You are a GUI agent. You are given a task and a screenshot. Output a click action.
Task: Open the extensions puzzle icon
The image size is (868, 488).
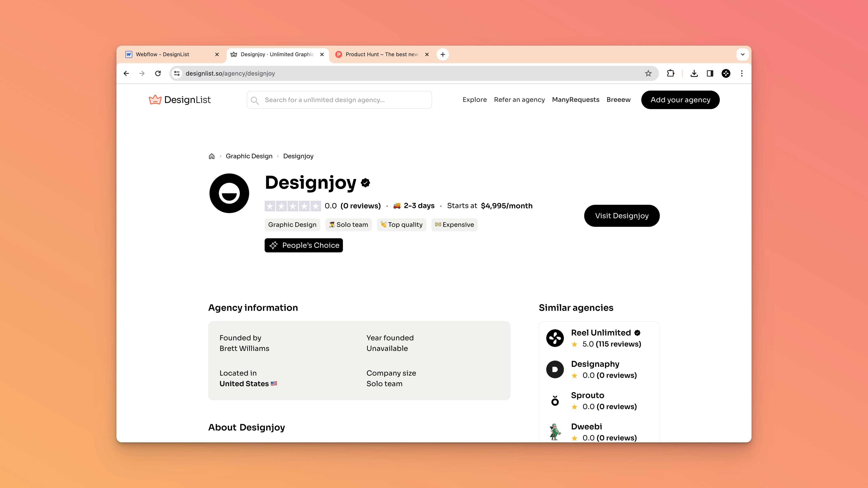click(x=671, y=73)
